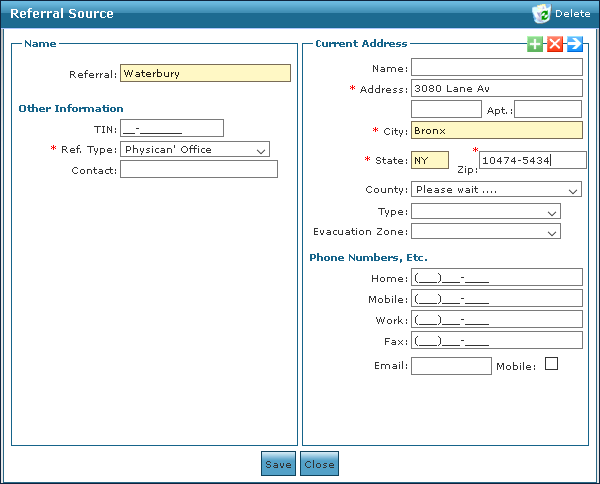Click the Zip field with 10474-5434
Viewport: 600px width, 484px height.
[533, 160]
